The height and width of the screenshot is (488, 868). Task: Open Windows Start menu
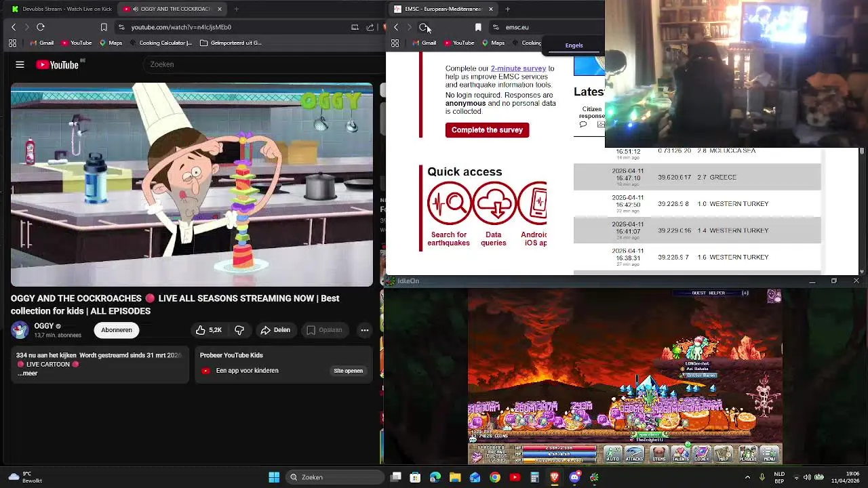pos(274,477)
